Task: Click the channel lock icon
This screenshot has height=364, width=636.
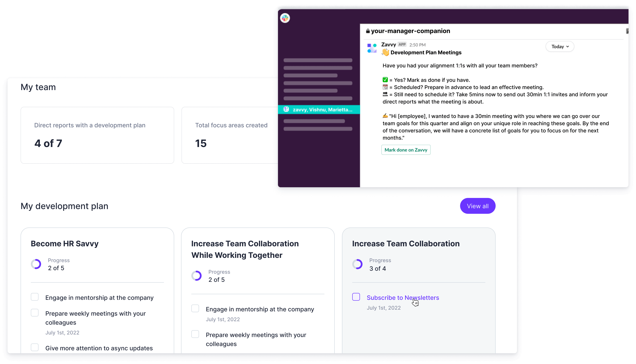Action: click(368, 31)
